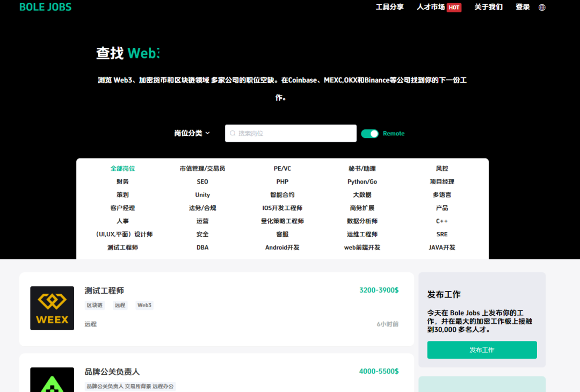Select 安全 category

[202, 234]
